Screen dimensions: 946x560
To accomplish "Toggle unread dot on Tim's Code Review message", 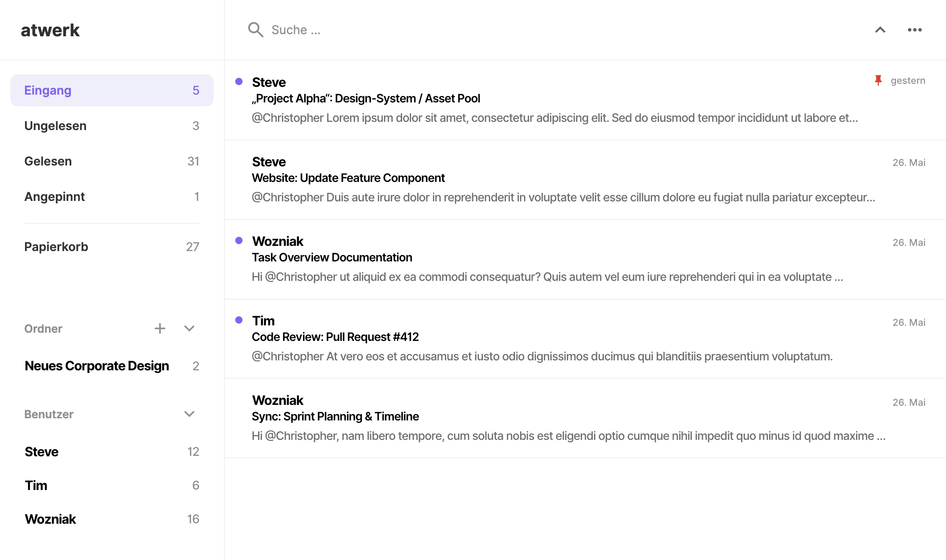I will (239, 320).
